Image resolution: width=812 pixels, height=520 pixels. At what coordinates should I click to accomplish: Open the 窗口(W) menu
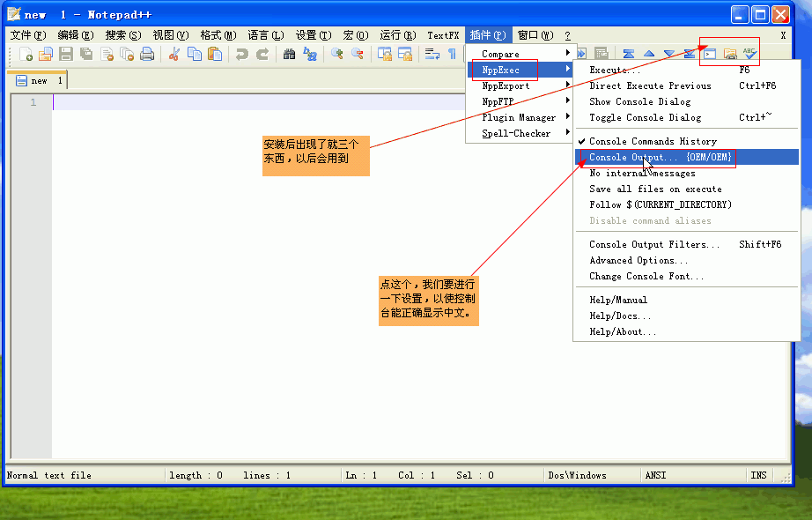tap(535, 35)
